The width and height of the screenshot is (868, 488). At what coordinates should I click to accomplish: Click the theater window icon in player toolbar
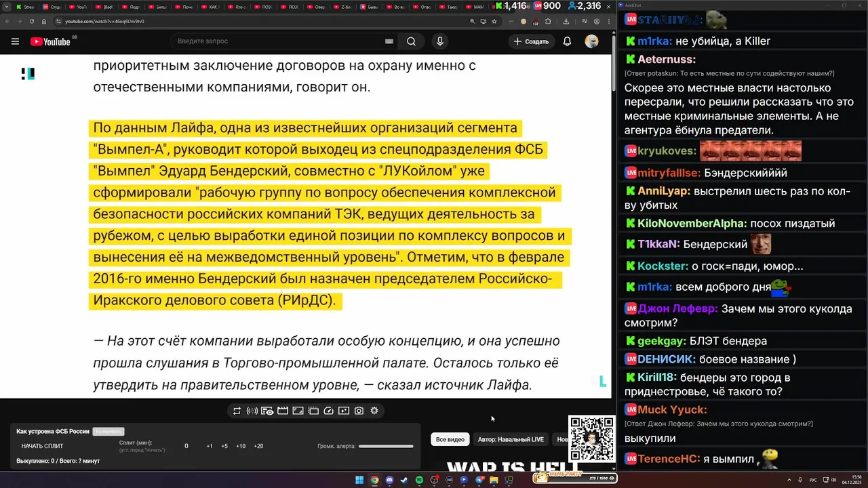click(x=313, y=411)
